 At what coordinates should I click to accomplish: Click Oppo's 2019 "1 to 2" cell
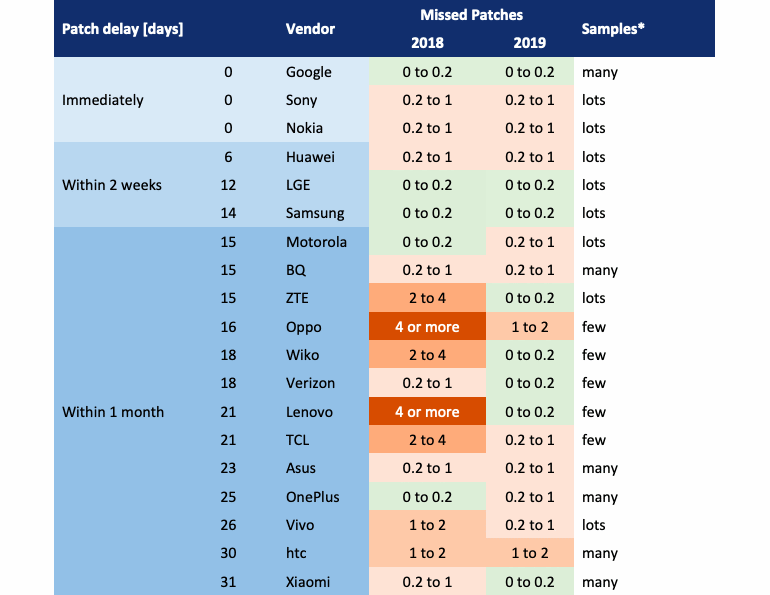pyautogui.click(x=529, y=327)
